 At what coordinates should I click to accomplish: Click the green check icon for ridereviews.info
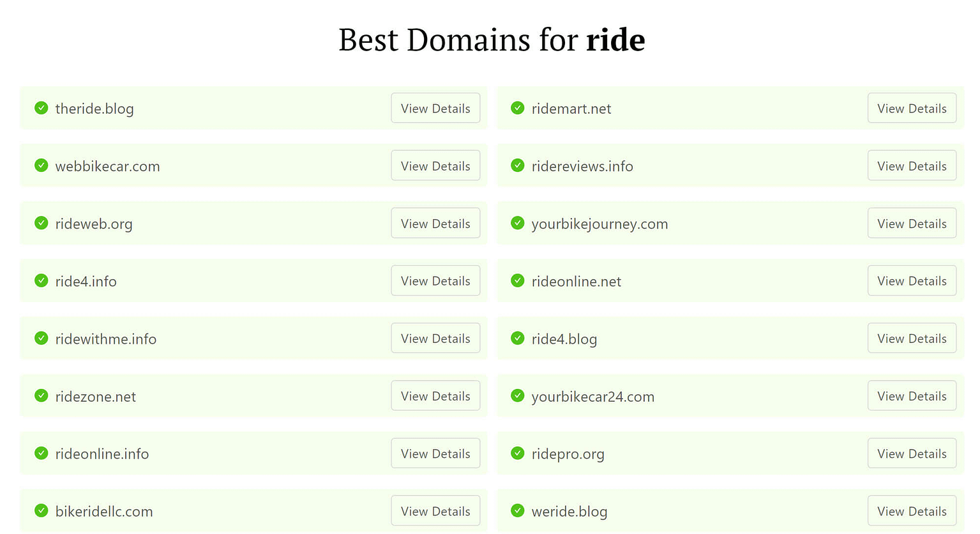coord(517,165)
